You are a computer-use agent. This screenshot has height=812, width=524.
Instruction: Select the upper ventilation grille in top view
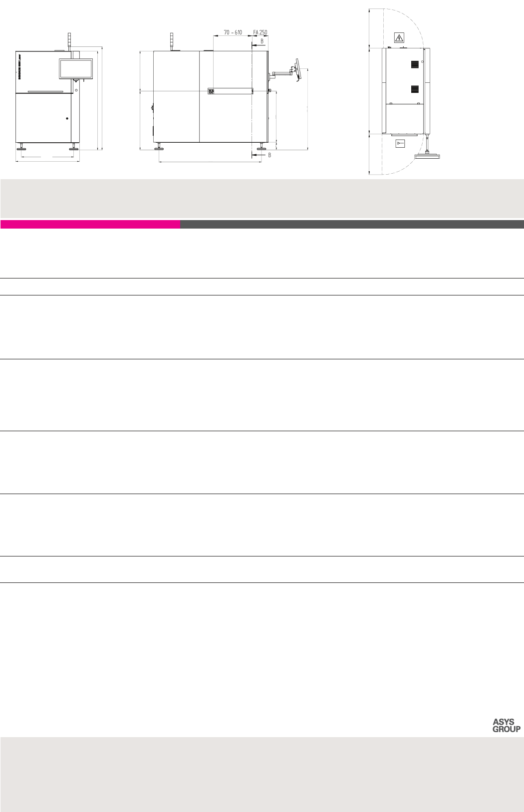tap(414, 64)
